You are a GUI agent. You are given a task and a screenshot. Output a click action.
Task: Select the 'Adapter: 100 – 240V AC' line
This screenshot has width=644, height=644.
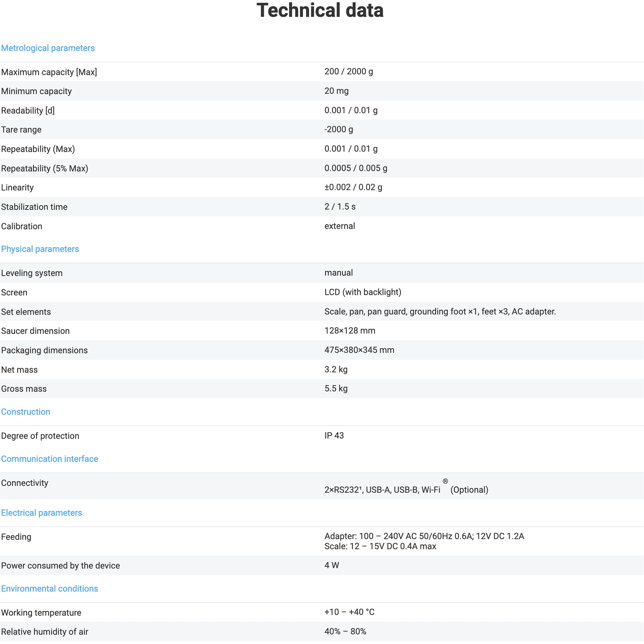(x=424, y=536)
